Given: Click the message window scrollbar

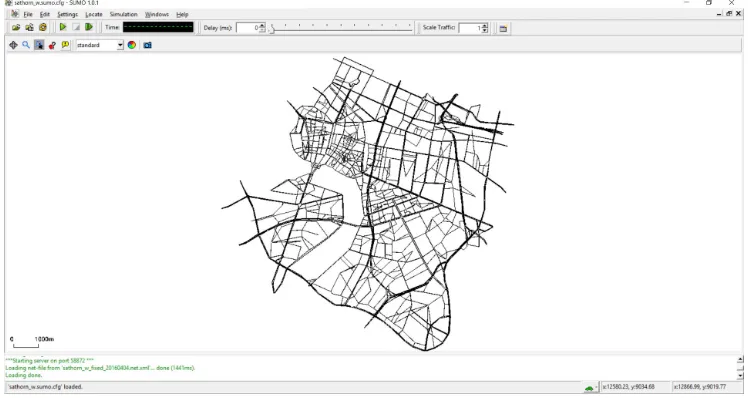Looking at the screenshot, I should click(x=740, y=368).
